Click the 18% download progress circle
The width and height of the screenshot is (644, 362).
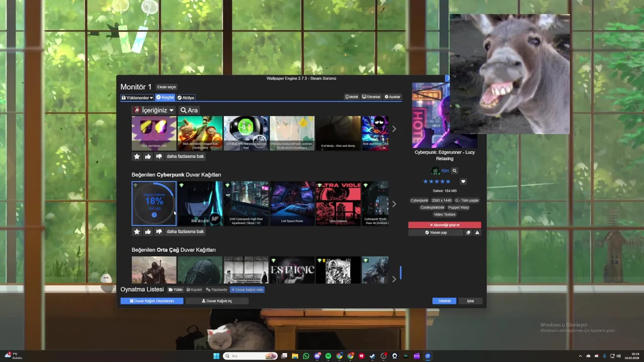[x=154, y=204]
